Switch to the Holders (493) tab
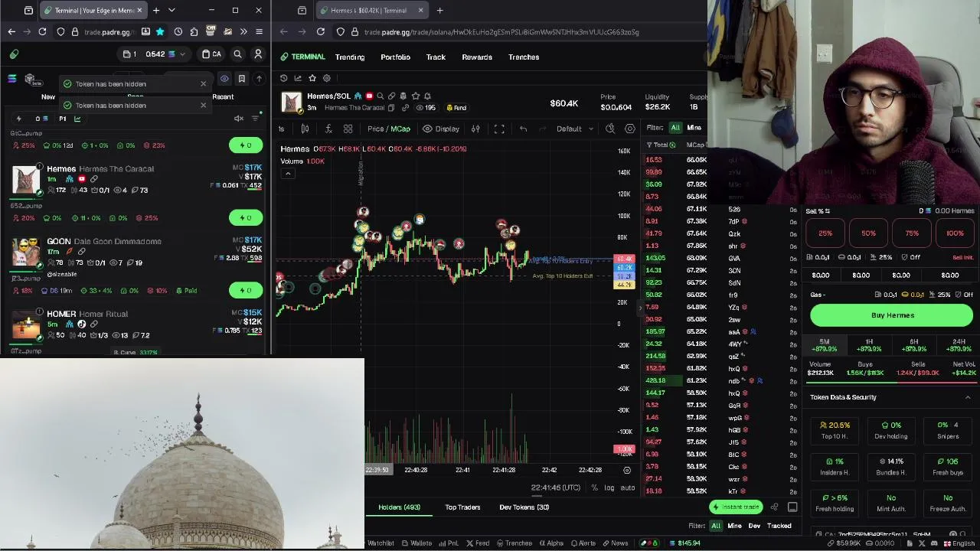Viewport: 980px width, 551px height. pos(399,507)
